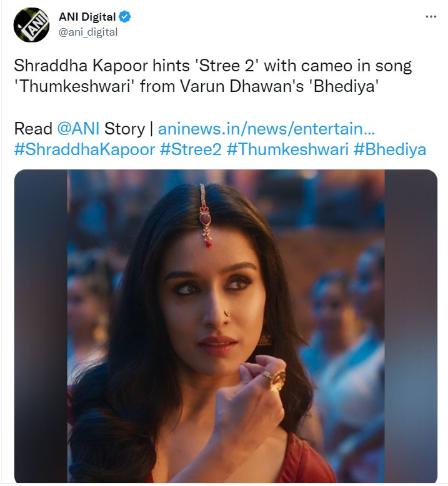Click the word "Story" before the link

coord(124,129)
